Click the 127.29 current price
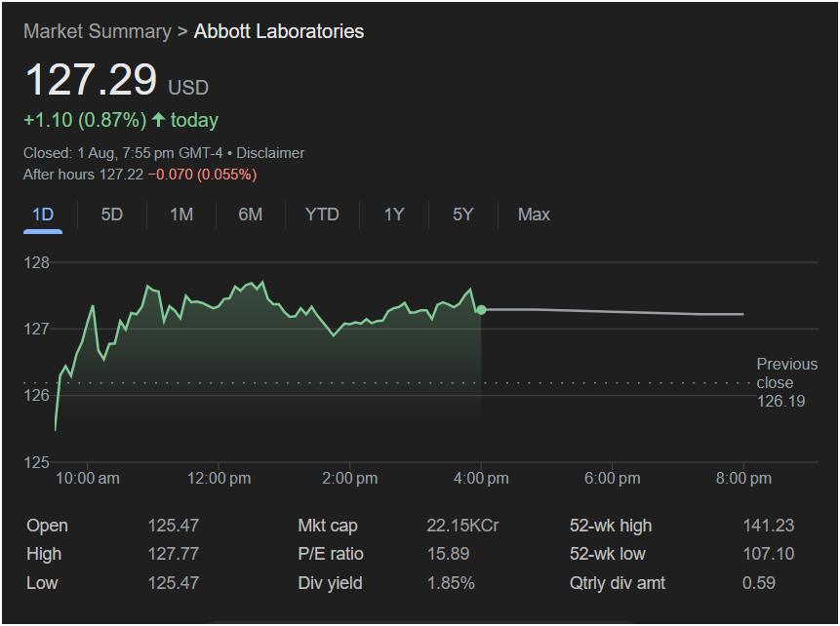 [91, 80]
